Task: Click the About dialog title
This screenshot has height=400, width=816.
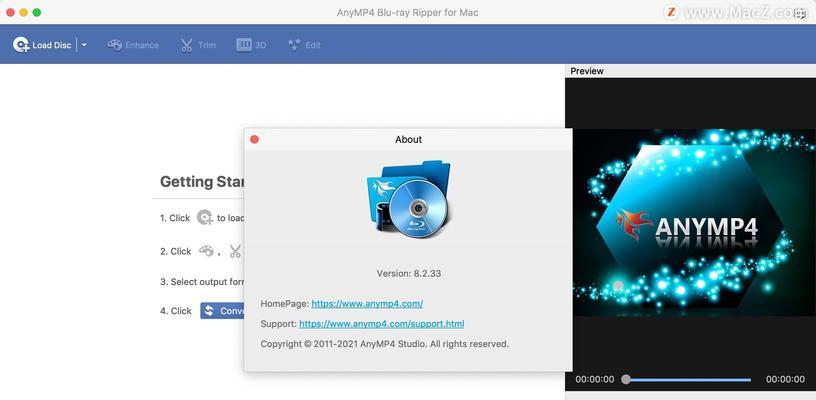Action: pos(409,139)
